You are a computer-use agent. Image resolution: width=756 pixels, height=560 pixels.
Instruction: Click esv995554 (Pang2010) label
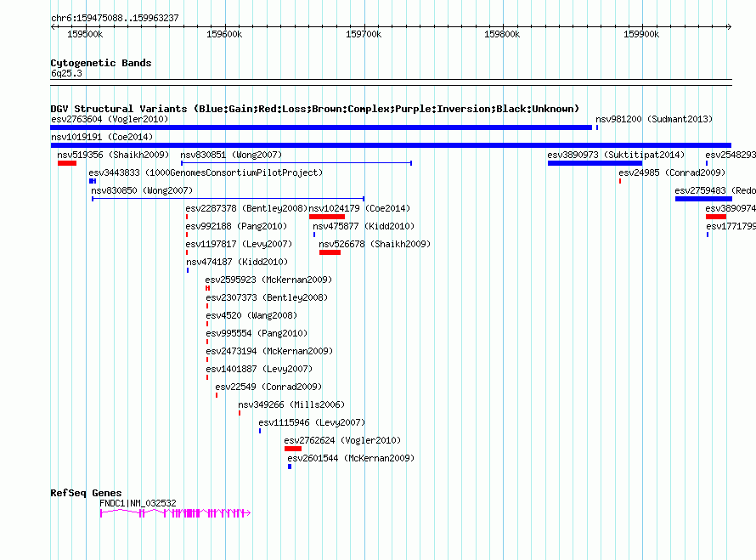coord(257,333)
